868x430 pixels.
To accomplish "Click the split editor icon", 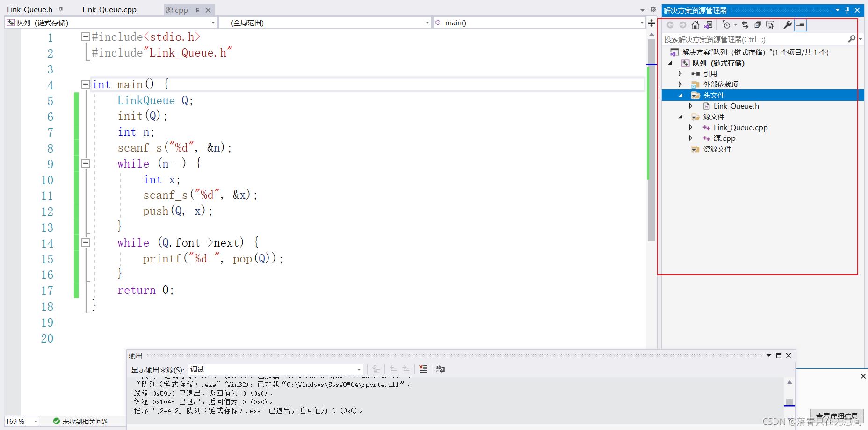I will pyautogui.click(x=651, y=22).
